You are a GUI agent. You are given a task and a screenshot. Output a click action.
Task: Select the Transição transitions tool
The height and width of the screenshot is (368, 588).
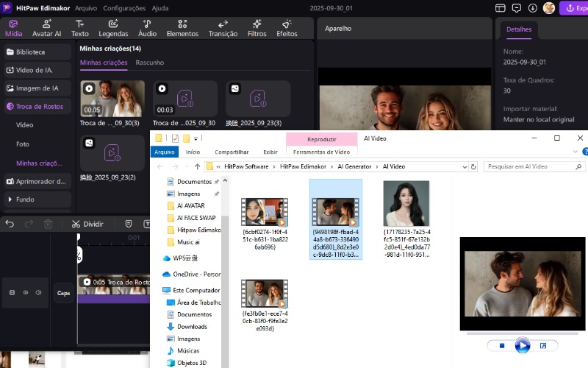point(223,28)
